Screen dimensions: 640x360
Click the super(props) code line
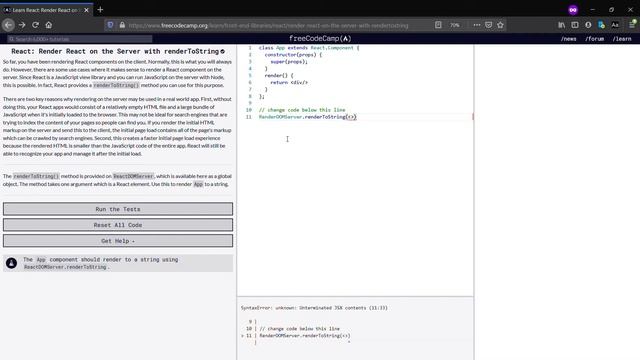pyautogui.click(x=289, y=62)
